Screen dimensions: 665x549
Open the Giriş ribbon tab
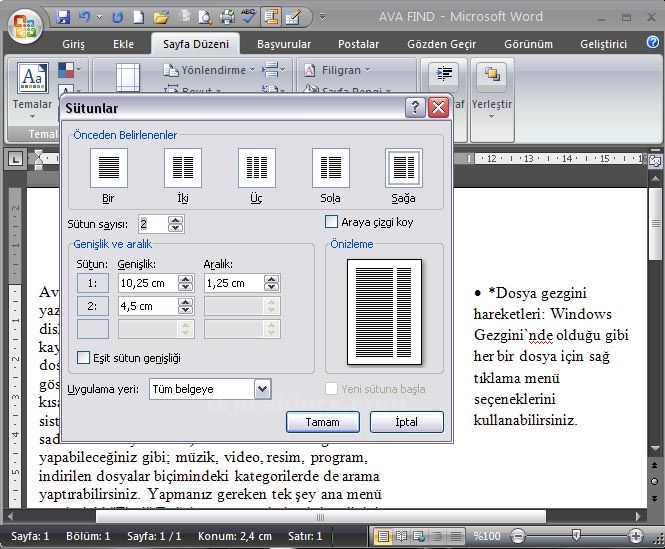pos(73,44)
